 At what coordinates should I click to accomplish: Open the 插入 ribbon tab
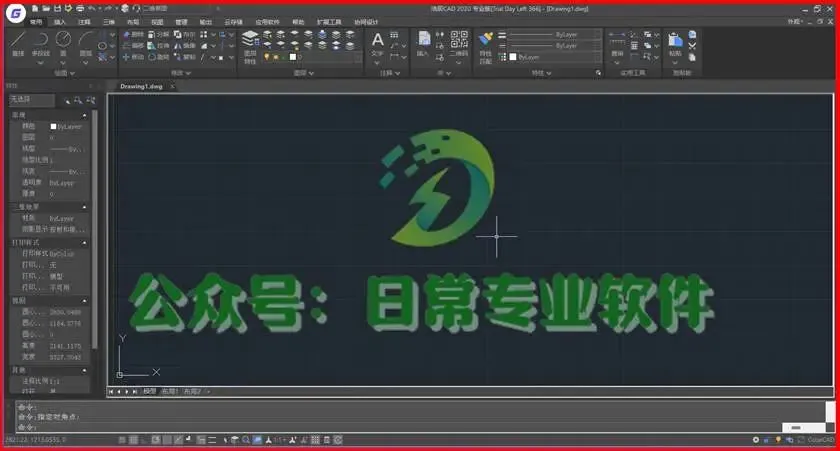point(60,22)
